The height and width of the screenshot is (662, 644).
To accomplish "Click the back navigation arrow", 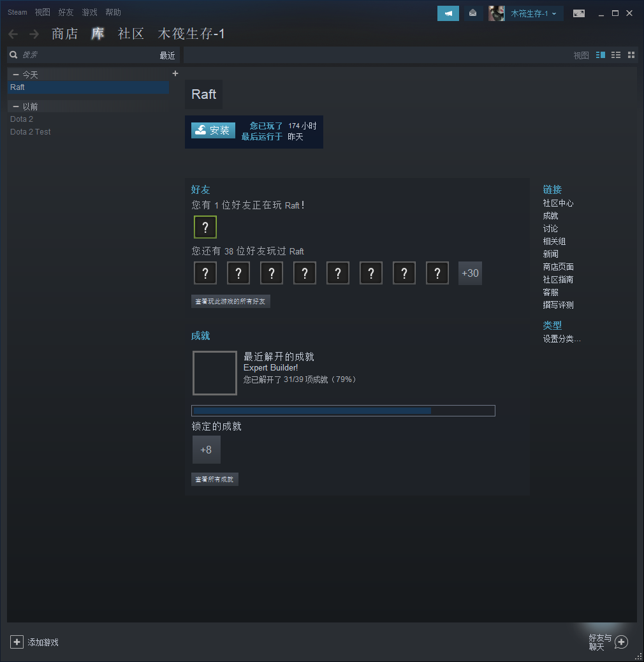I will point(13,34).
